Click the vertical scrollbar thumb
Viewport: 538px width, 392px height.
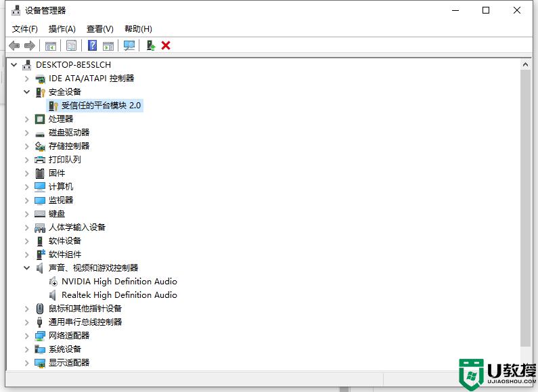click(525, 208)
